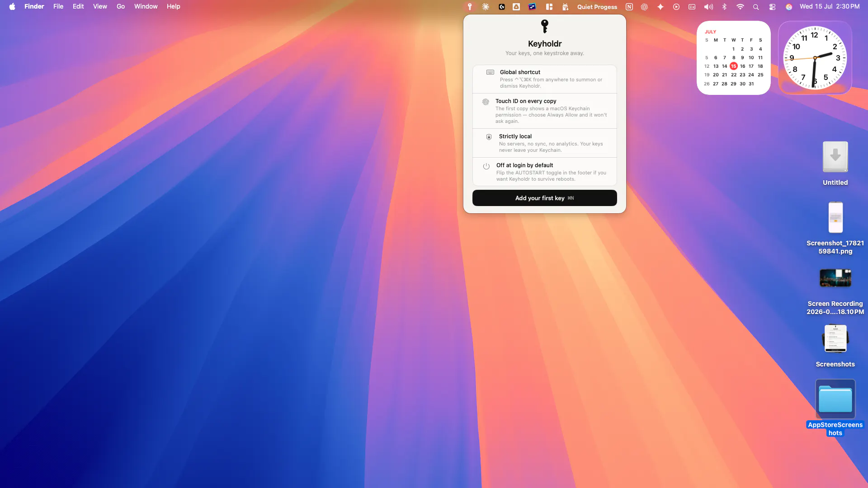Open the circled play menu bar icon

[676, 7]
